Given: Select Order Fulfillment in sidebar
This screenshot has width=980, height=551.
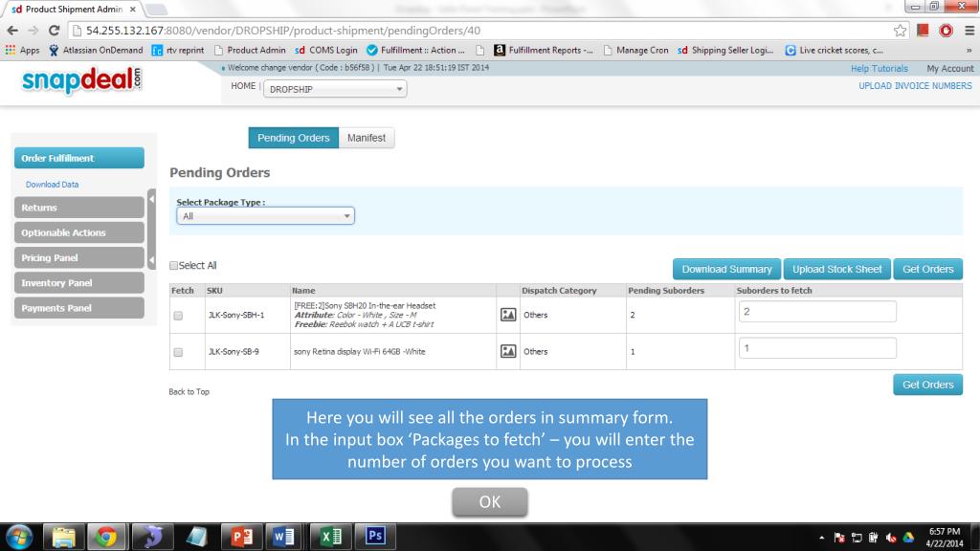Looking at the screenshot, I should click(x=79, y=158).
